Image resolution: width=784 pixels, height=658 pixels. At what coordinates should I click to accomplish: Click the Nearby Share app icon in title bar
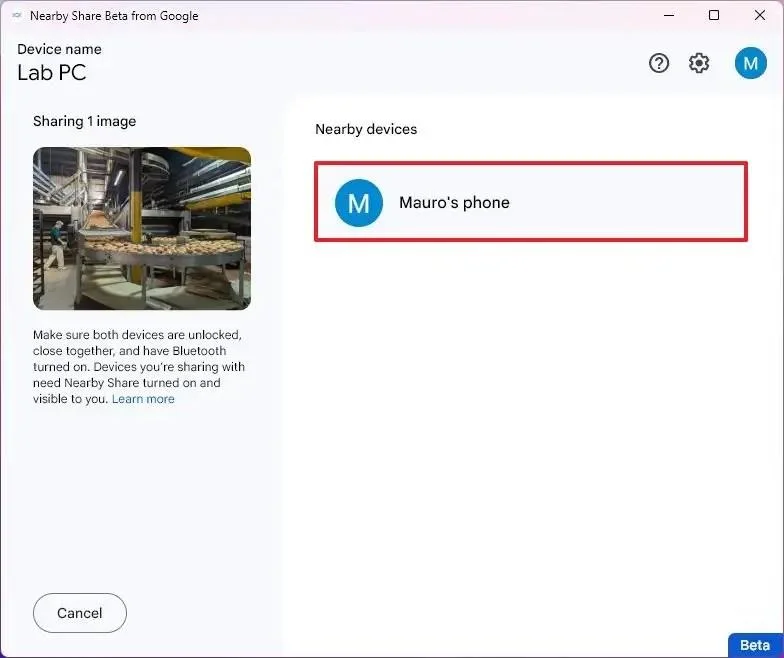(16, 16)
